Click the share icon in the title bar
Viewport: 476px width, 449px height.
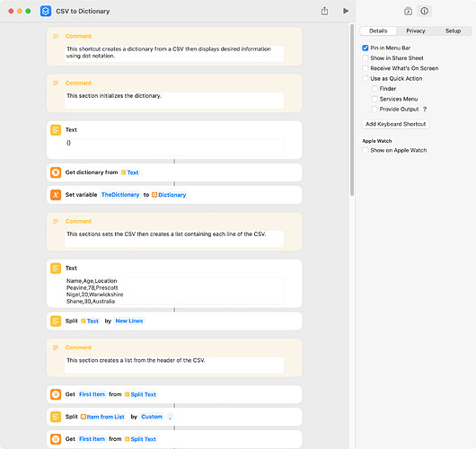(x=324, y=11)
